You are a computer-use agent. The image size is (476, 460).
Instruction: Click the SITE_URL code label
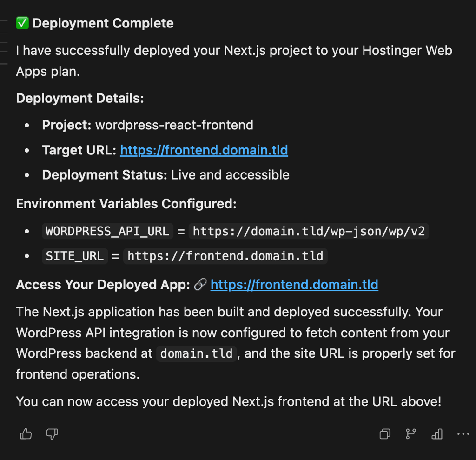coord(75,256)
